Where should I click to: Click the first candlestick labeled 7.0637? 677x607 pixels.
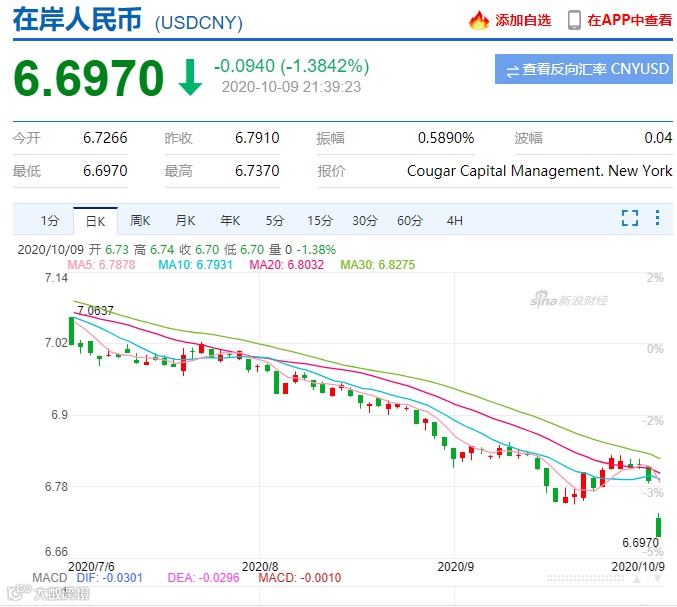[x=72, y=331]
